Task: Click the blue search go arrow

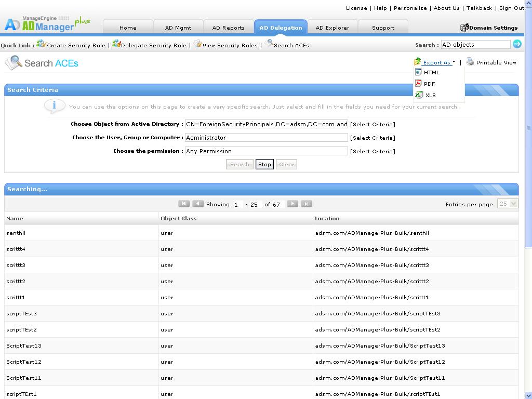Action: point(517,44)
